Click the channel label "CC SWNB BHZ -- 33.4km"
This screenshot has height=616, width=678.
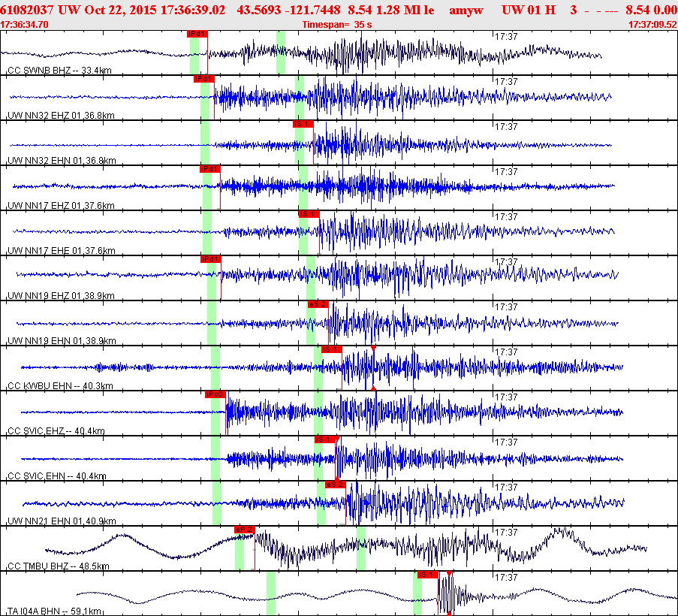(x=59, y=70)
